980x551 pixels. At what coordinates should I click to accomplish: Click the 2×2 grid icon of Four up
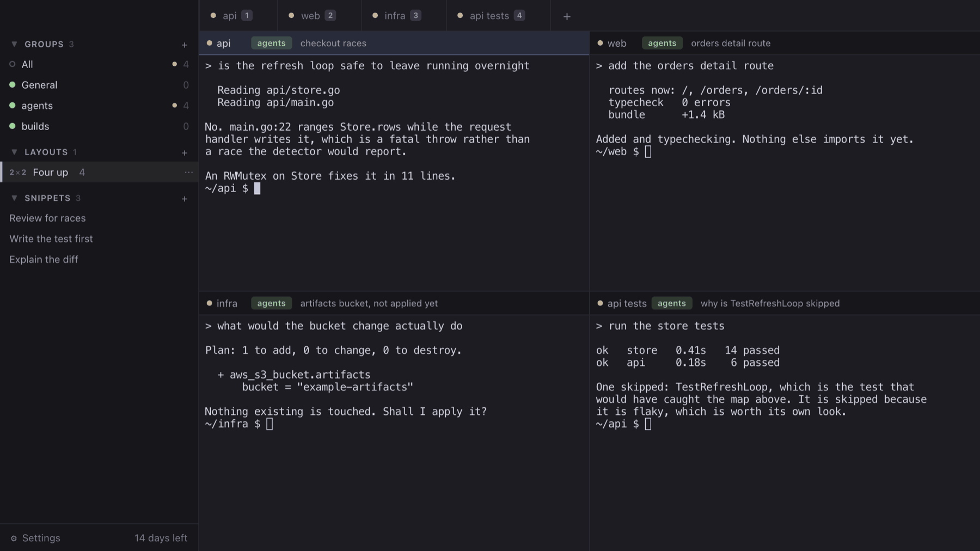(x=18, y=173)
